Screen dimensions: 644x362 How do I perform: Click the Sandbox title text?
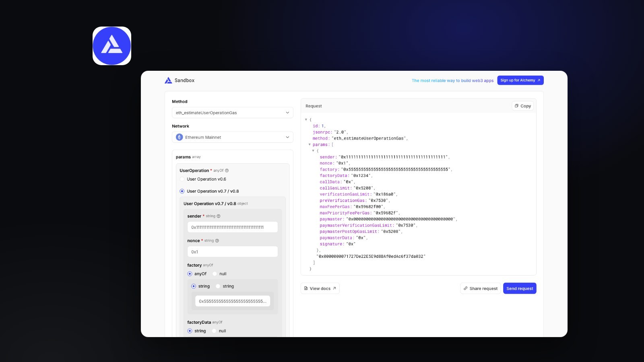pyautogui.click(x=184, y=80)
